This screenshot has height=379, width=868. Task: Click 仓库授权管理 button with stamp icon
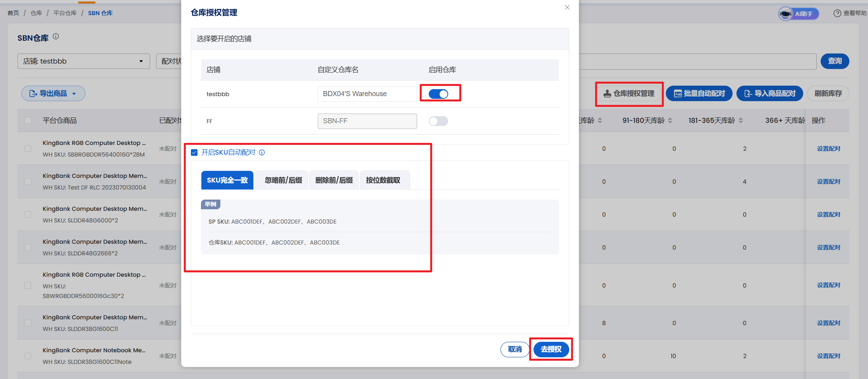coord(629,93)
